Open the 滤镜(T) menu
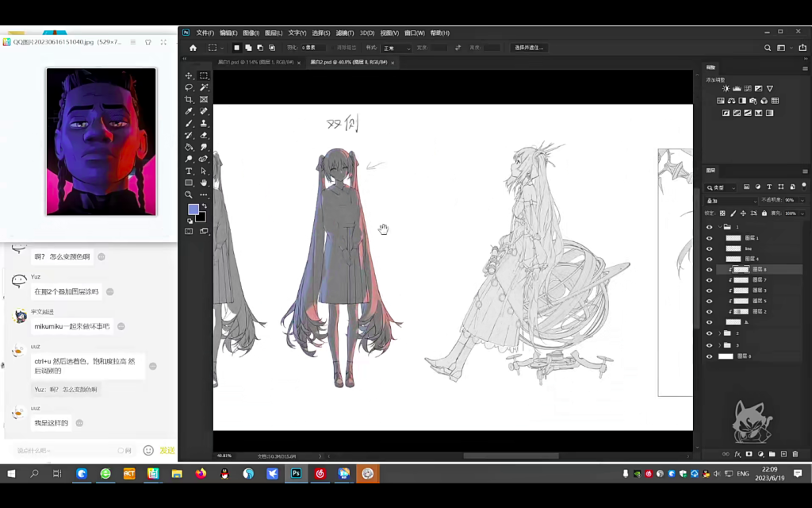The height and width of the screenshot is (508, 812). point(343,33)
